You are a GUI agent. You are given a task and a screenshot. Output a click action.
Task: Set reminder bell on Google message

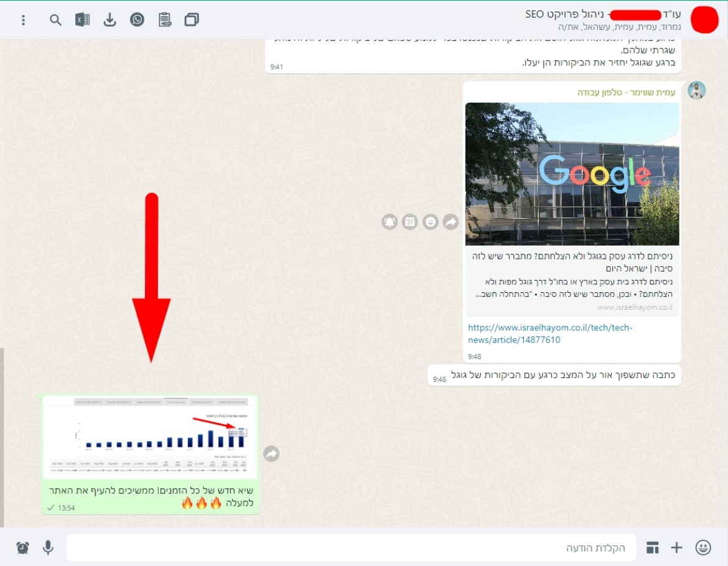(x=390, y=222)
